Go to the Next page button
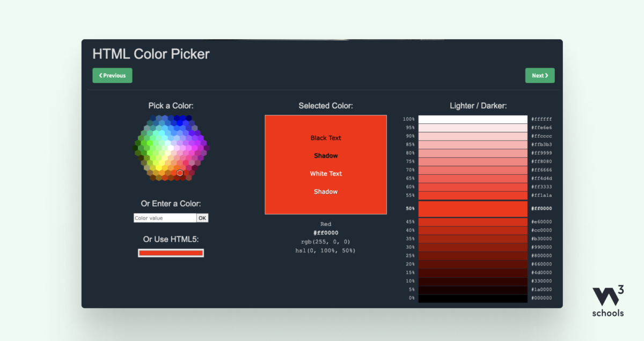 539,76
